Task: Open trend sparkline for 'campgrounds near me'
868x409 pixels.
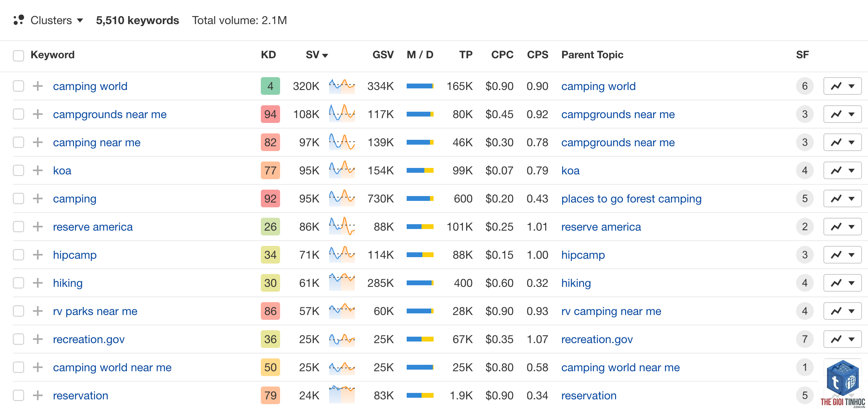Action: coord(342,114)
